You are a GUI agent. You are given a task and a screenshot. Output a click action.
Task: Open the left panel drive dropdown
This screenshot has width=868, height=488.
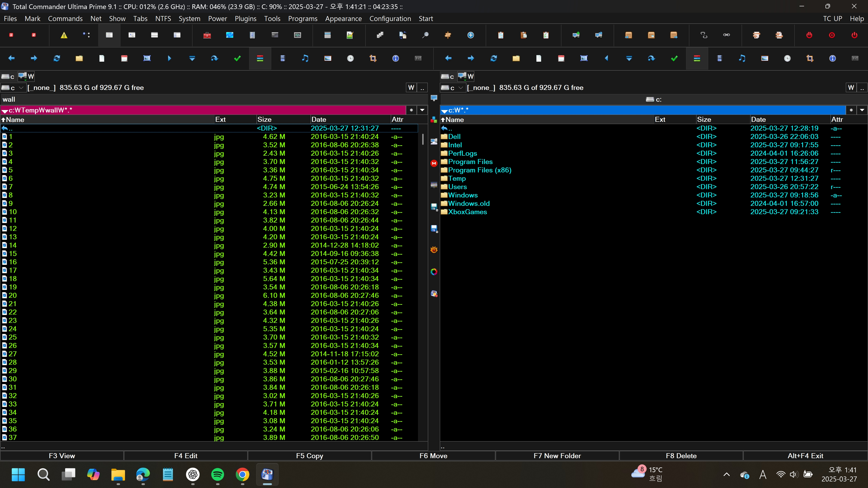point(21,88)
